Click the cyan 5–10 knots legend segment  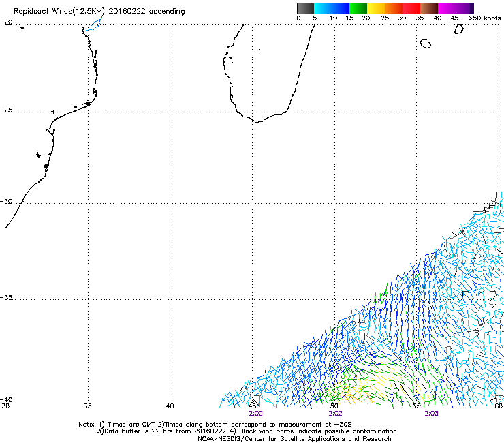(x=323, y=8)
